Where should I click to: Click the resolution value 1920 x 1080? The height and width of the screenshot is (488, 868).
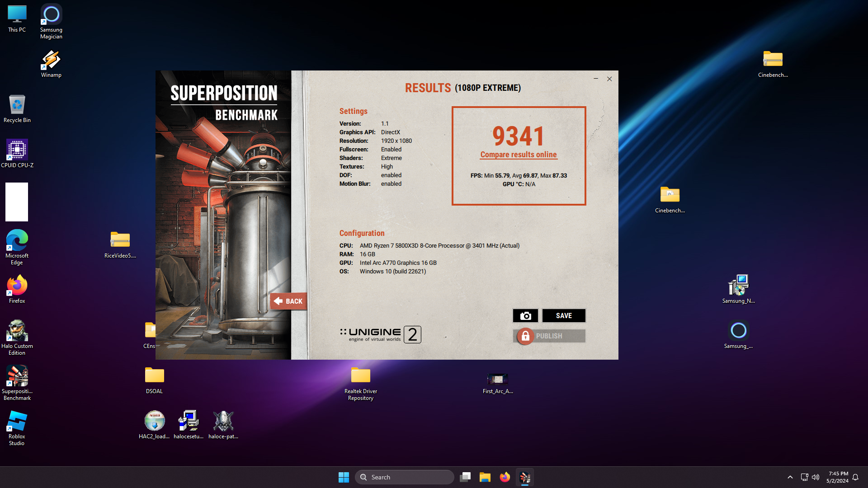click(x=396, y=141)
